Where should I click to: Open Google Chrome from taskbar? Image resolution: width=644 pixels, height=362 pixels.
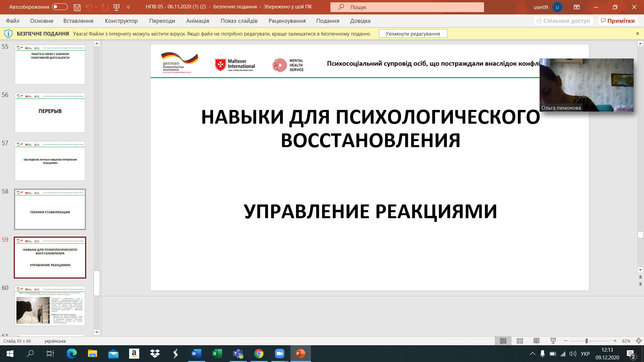[259, 354]
